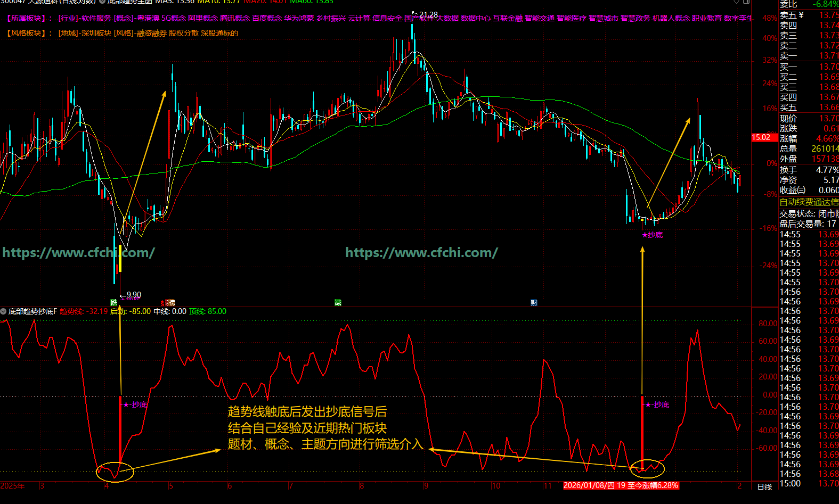This screenshot has height=504, width=839.
Task: Open the 乡村振兴 sector link
Action: coord(331,18)
